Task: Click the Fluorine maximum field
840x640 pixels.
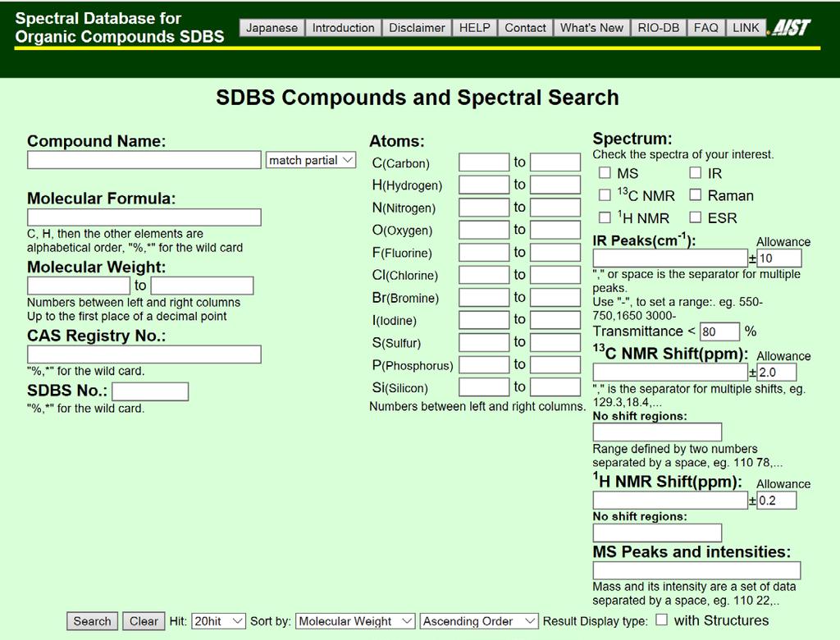Action: 555,252
